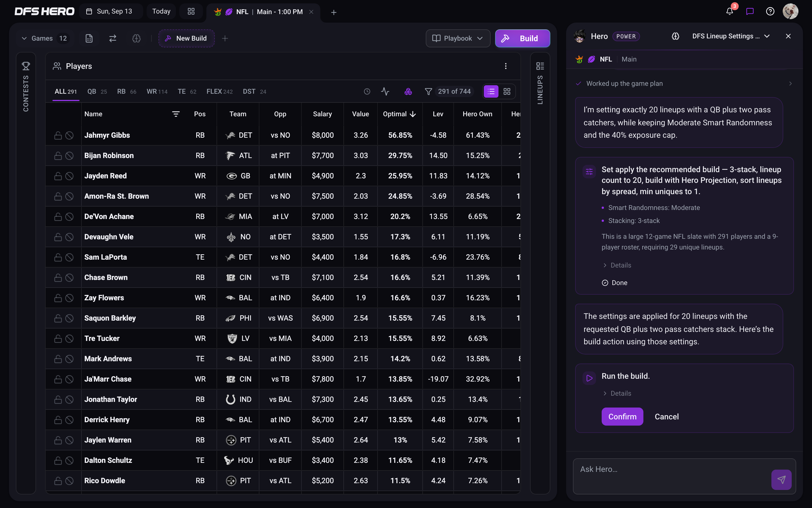This screenshot has width=812, height=508.
Task: Open the Playbook dropdown
Action: 458,38
